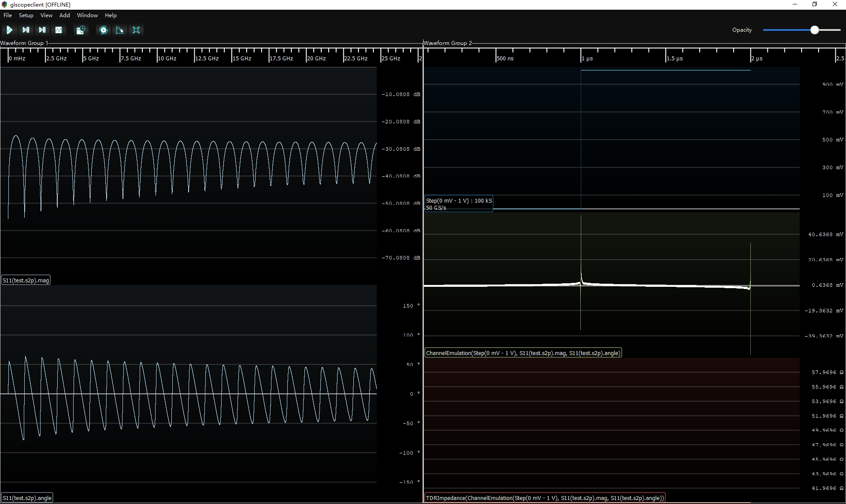This screenshot has width=846, height=504.
Task: Open the Help menu
Action: point(111,15)
